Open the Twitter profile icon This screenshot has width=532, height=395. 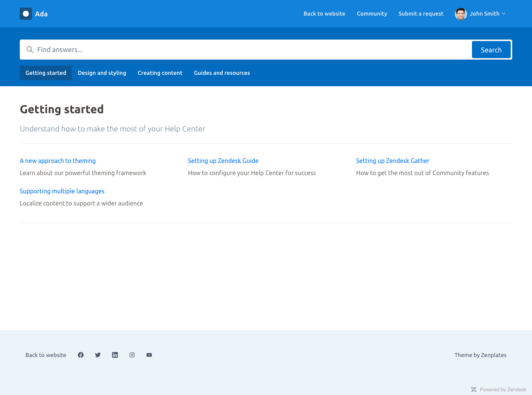(x=98, y=355)
